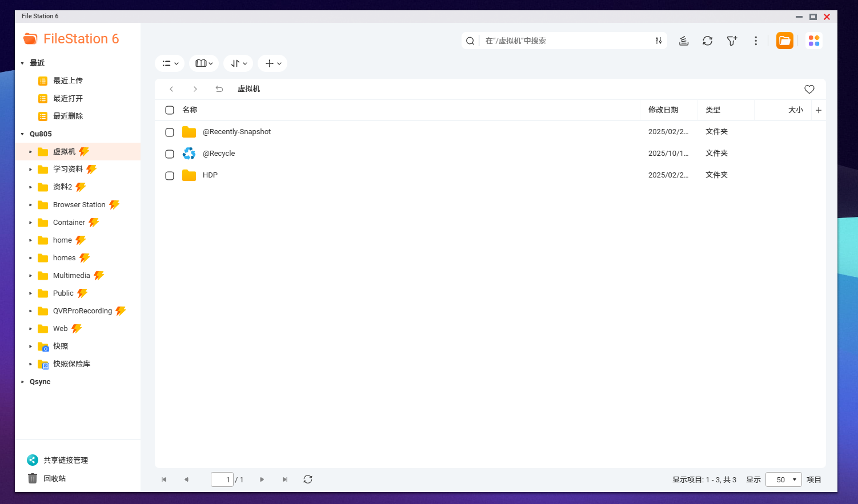Sort by the 名称 column header
This screenshot has height=504, width=858.
coord(190,110)
